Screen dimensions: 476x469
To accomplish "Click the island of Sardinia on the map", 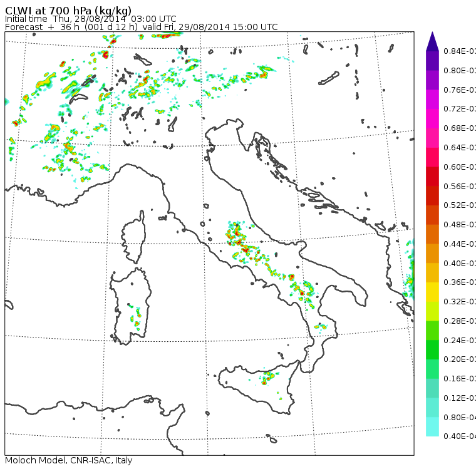I will coord(130,307).
